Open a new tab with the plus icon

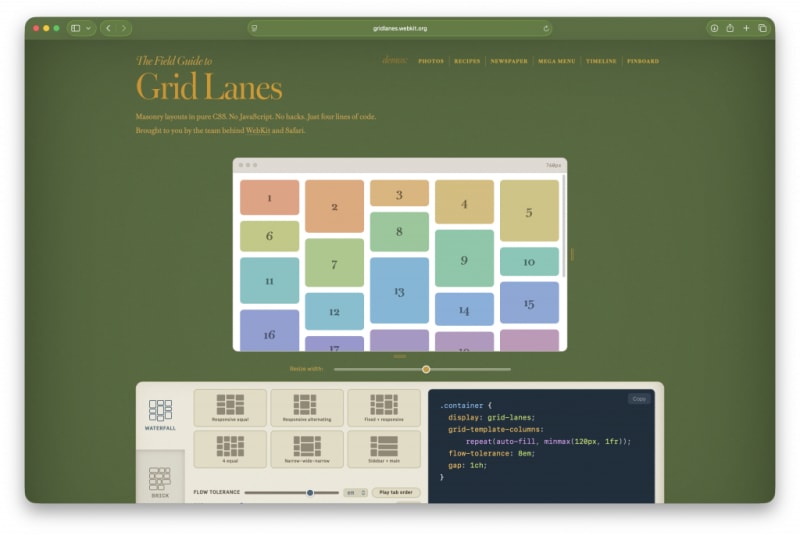point(746,28)
